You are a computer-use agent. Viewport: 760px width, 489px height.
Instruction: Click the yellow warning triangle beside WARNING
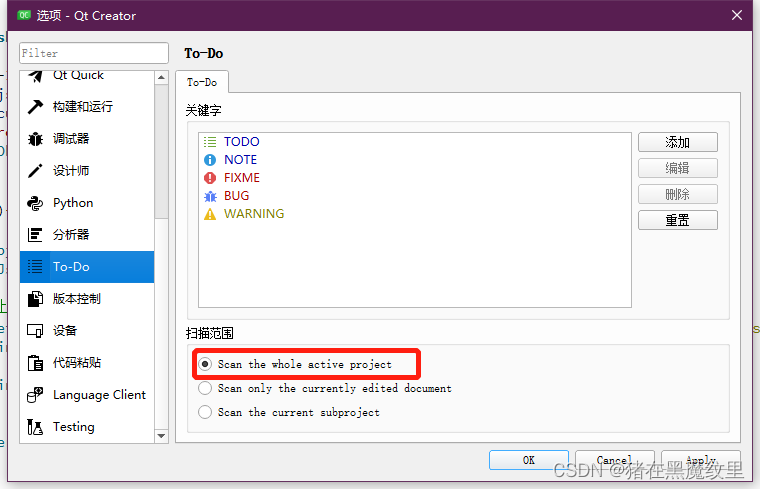point(210,214)
